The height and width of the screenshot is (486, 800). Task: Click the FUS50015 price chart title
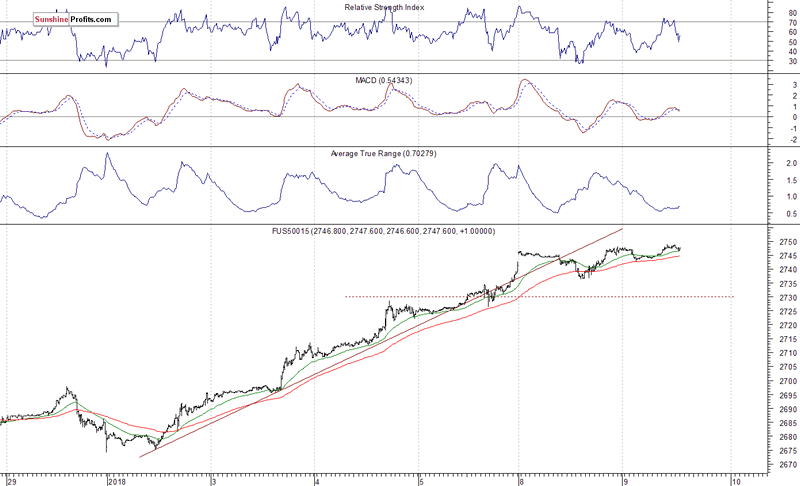pos(383,232)
